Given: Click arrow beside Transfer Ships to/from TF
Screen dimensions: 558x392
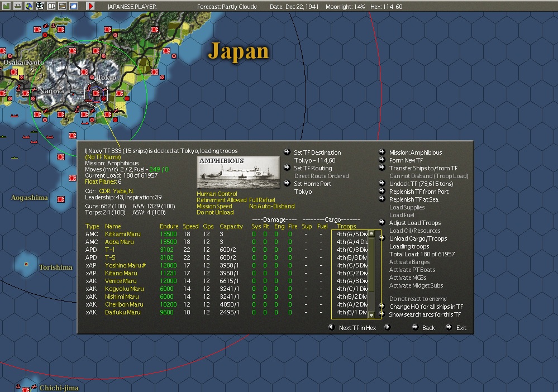Looking at the screenshot, I should (382, 168).
